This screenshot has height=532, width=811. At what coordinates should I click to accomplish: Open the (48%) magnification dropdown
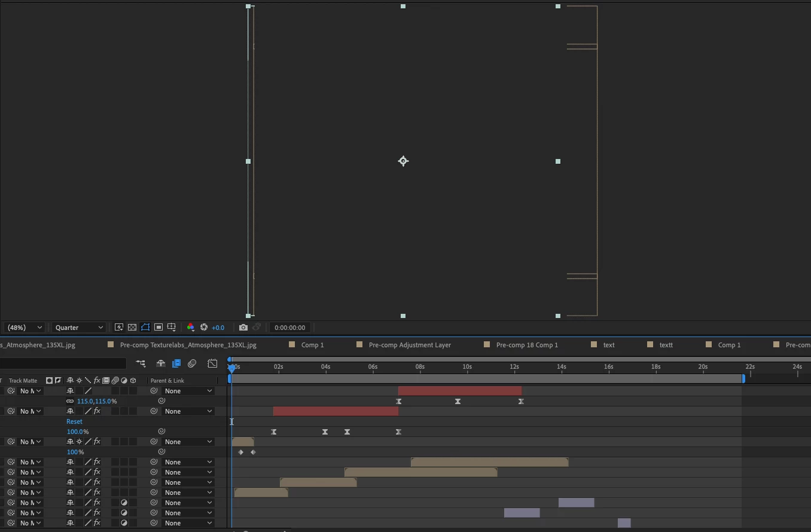[x=25, y=328]
